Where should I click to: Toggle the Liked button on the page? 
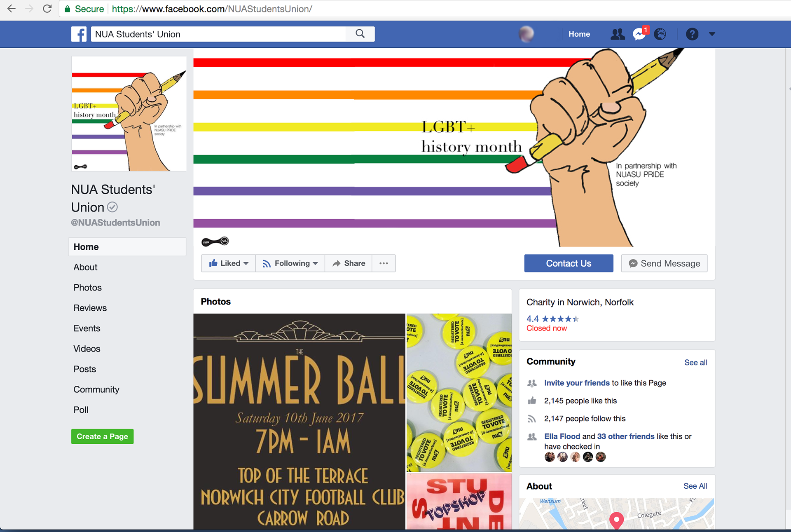coord(229,263)
